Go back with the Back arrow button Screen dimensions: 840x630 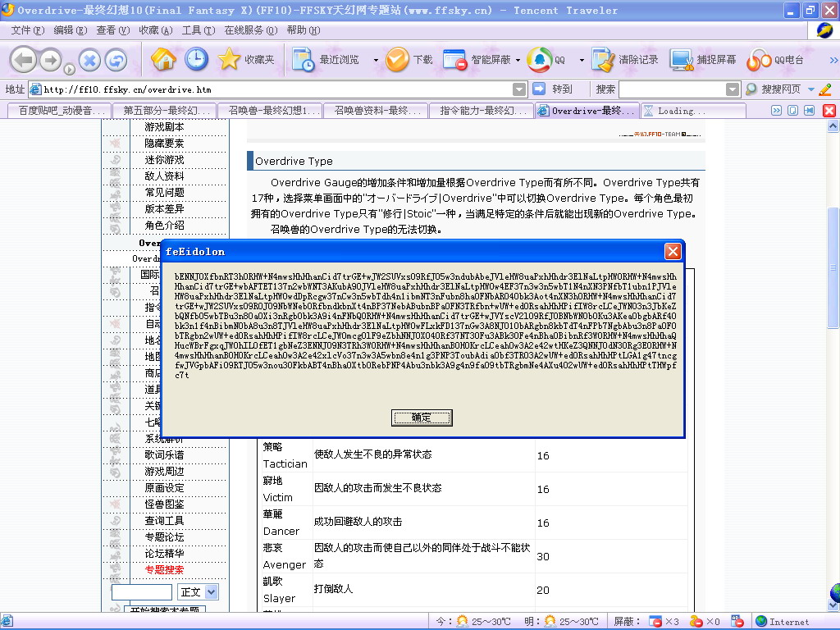(23, 59)
